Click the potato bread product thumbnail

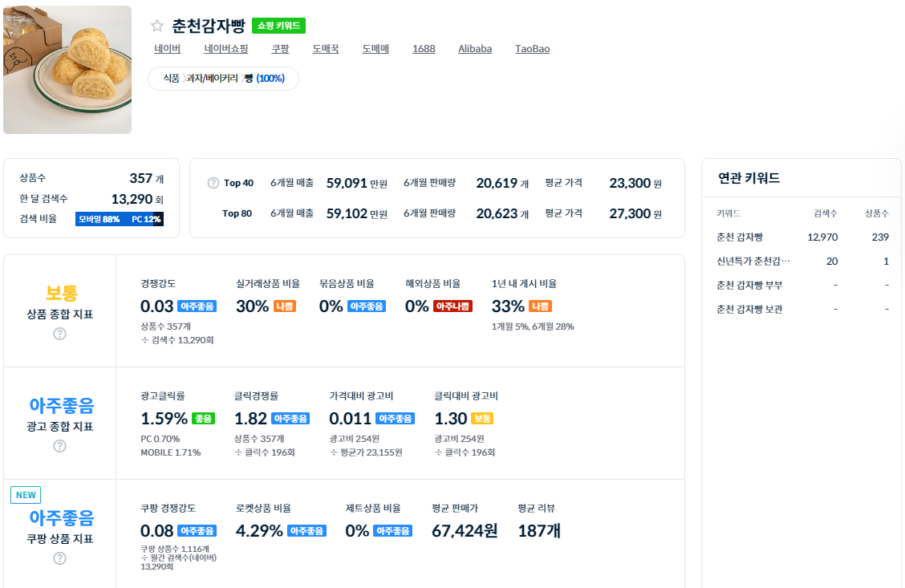point(67,70)
